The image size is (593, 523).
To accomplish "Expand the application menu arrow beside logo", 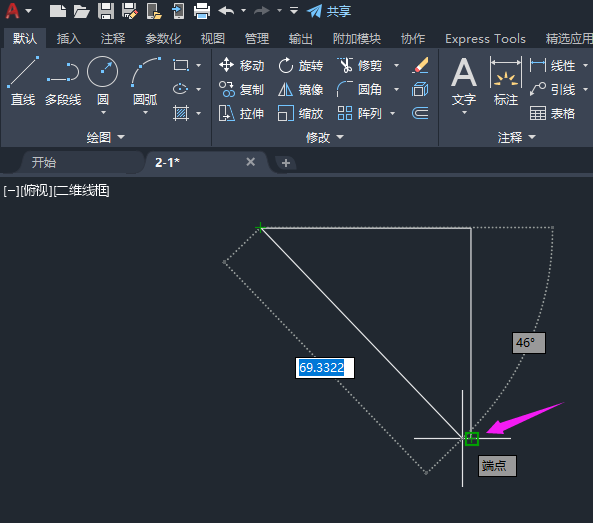I will point(28,11).
